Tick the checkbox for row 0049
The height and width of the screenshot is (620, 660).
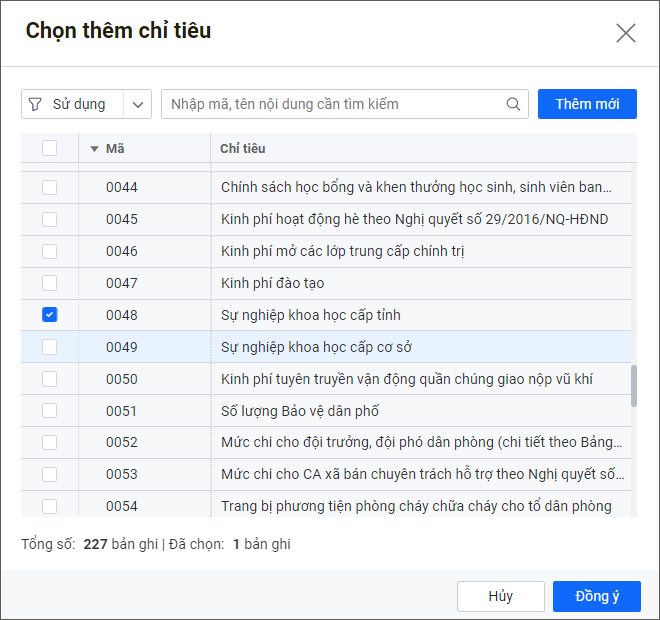[x=50, y=347]
